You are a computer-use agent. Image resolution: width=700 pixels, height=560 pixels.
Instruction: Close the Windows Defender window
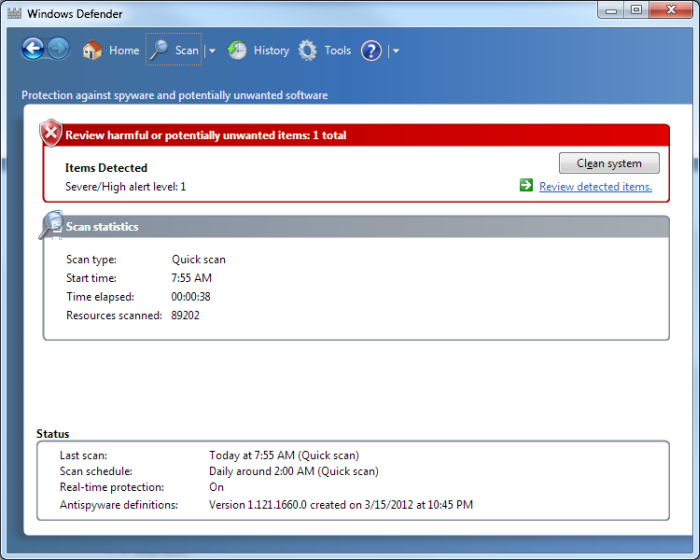click(671, 10)
